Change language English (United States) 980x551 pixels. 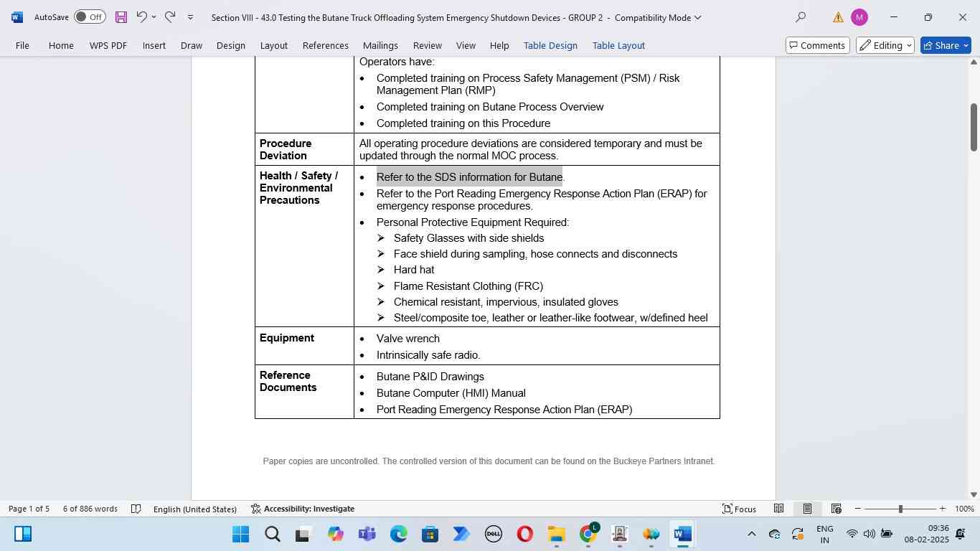[x=195, y=509]
